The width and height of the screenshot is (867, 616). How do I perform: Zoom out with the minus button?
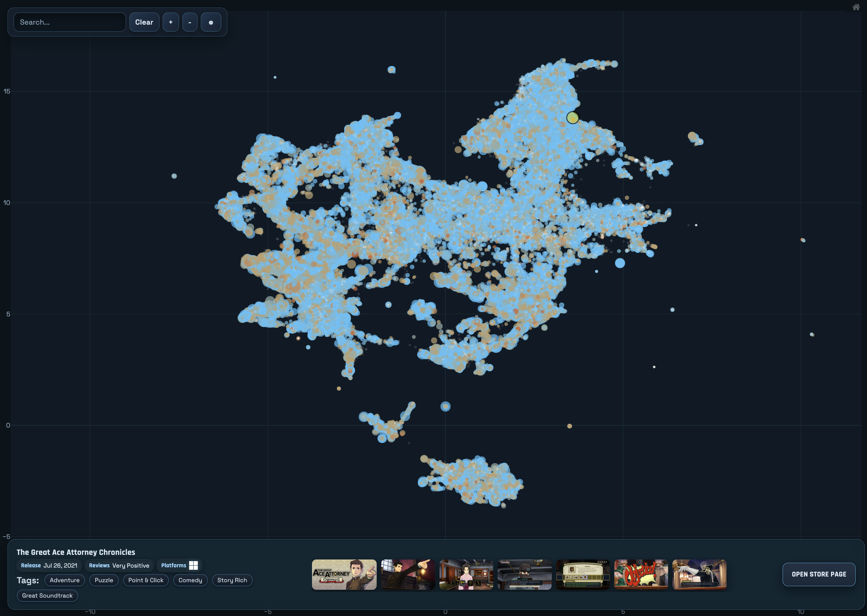pos(190,22)
